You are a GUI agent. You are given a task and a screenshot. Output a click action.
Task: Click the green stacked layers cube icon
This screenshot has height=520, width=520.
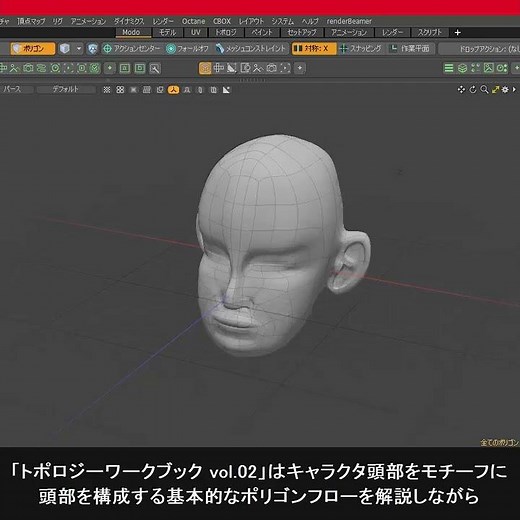point(462,68)
